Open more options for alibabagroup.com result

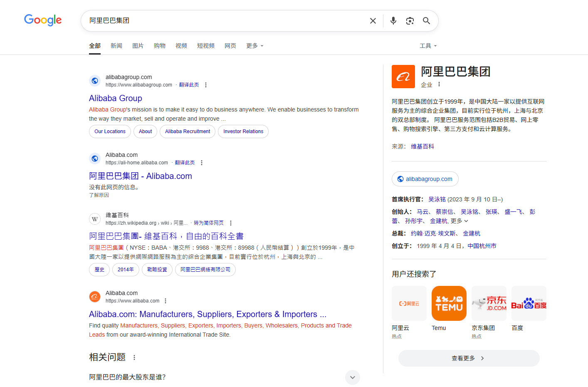tap(206, 85)
